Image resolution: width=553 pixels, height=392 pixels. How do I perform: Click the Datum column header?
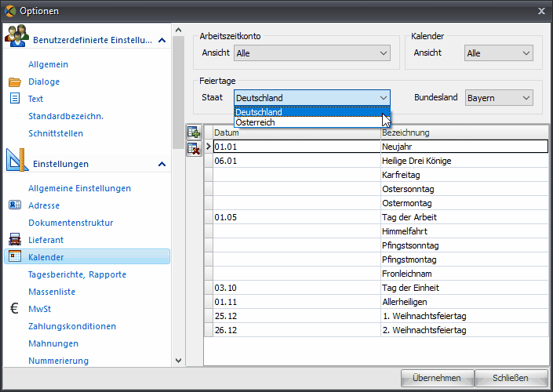[297, 132]
